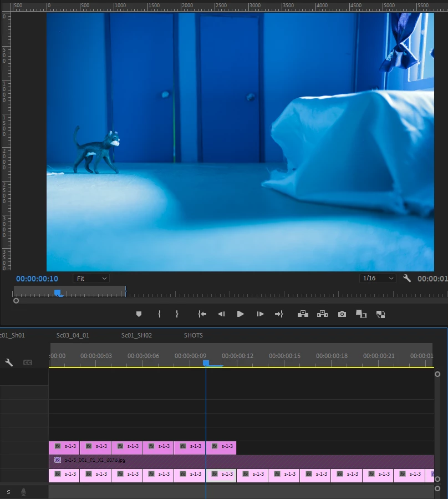Screen dimensions: 448x499
Task: Toggle the Proxies button
Action: tap(380, 314)
